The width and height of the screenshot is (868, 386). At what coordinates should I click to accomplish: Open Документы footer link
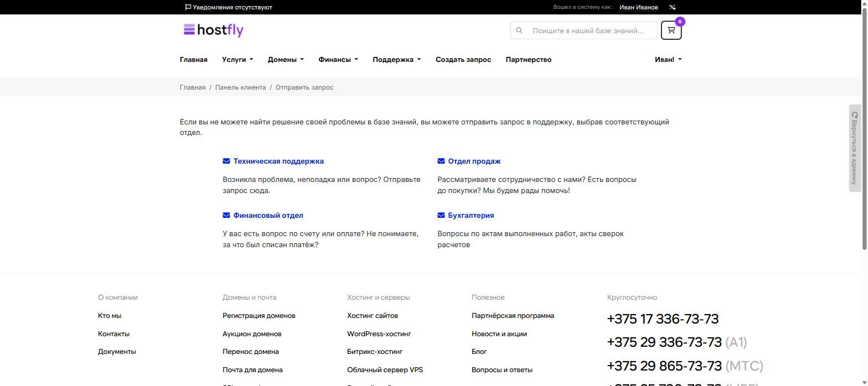point(117,352)
